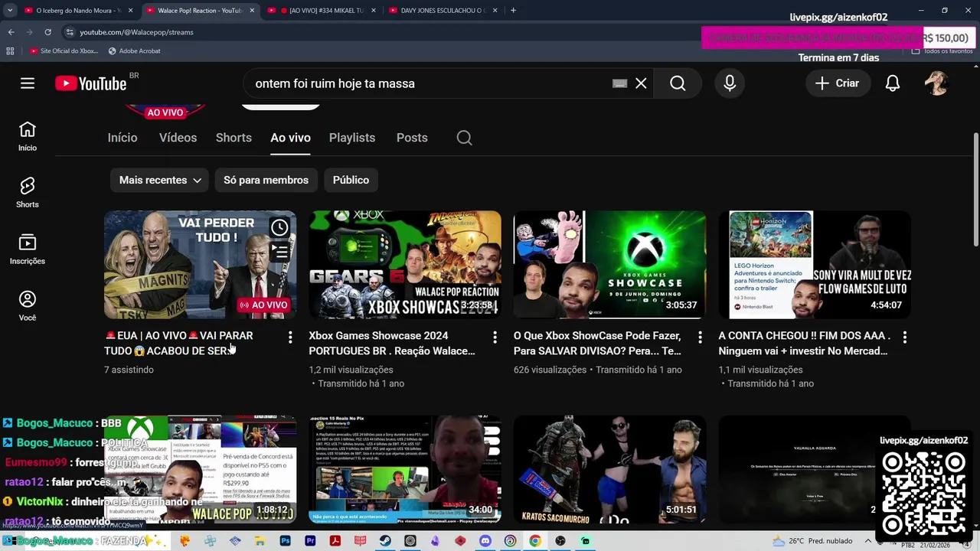Switch to O Iceberg do Nando Moura tab
Viewport: 980px width, 551px height.
78,11
